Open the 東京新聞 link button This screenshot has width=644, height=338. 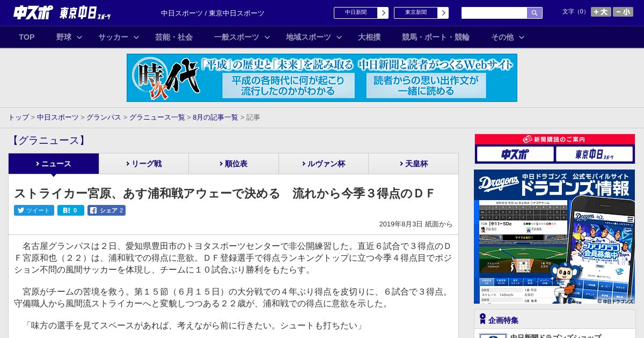421,13
